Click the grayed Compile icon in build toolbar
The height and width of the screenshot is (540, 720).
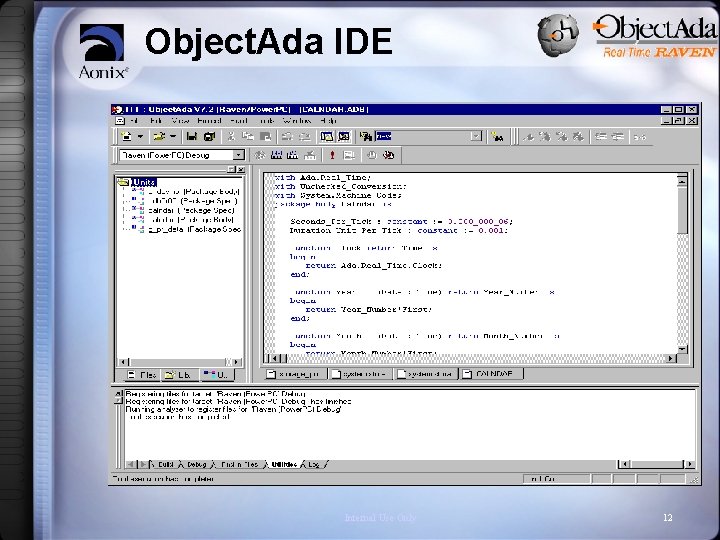260,155
